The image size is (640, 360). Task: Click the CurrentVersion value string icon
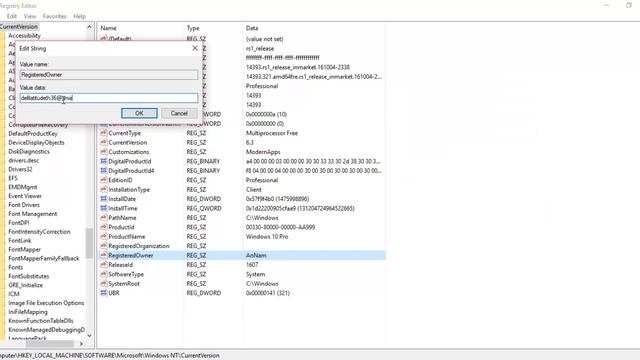click(104, 142)
